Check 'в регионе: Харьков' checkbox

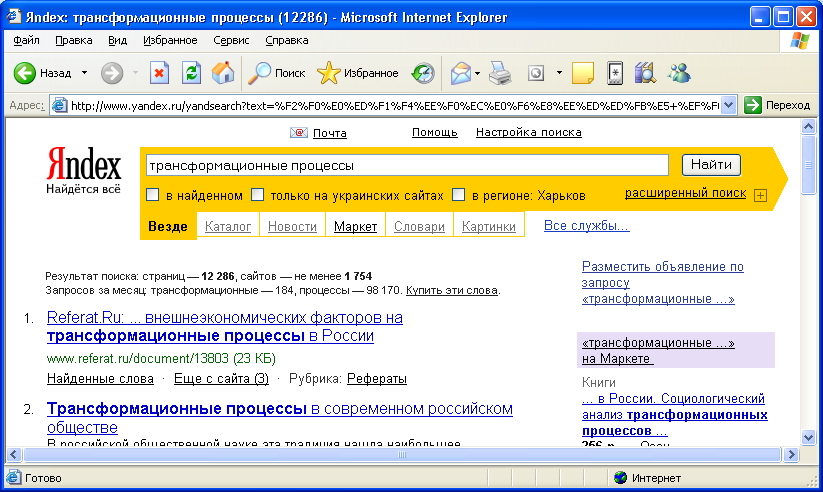click(x=458, y=195)
